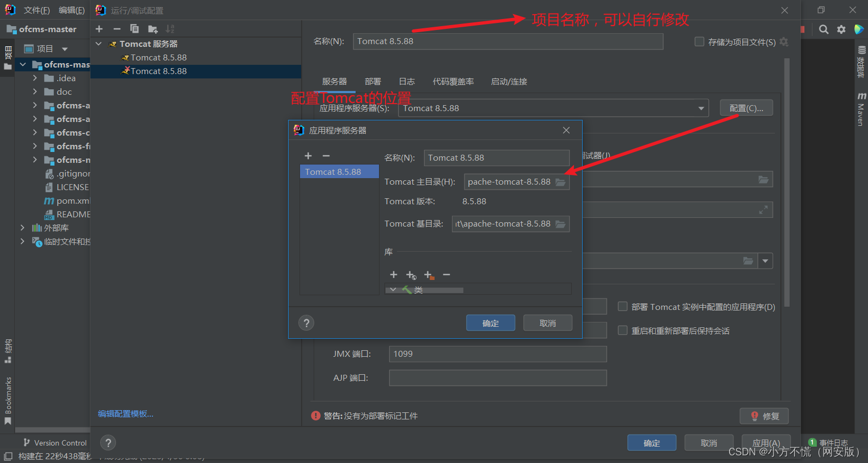Add library with plus icon under 库
868x463 pixels.
(394, 275)
